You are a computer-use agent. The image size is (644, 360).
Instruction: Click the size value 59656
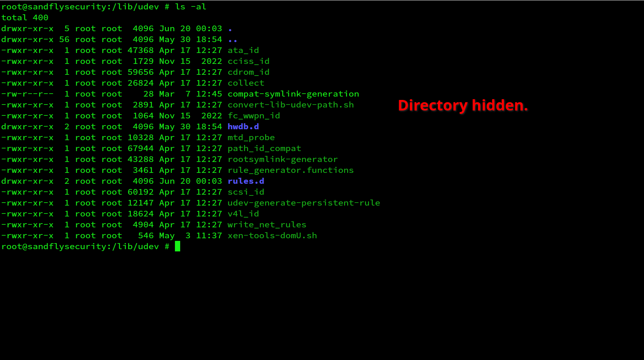(140, 72)
